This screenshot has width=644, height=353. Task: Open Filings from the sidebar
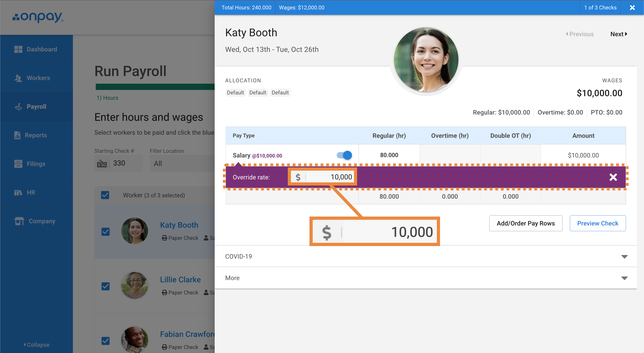36,164
